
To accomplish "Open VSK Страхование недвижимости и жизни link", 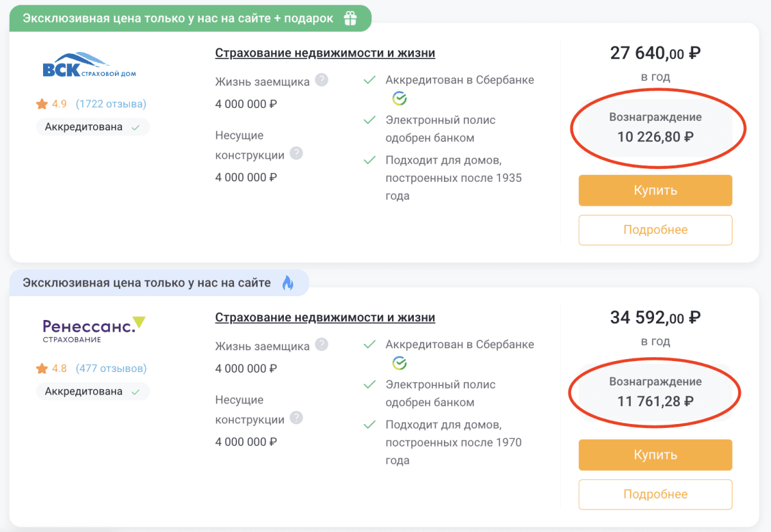I will tap(325, 53).
